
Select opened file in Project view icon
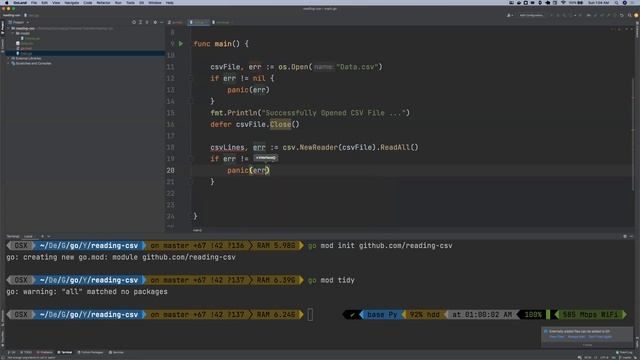[x=134, y=22]
